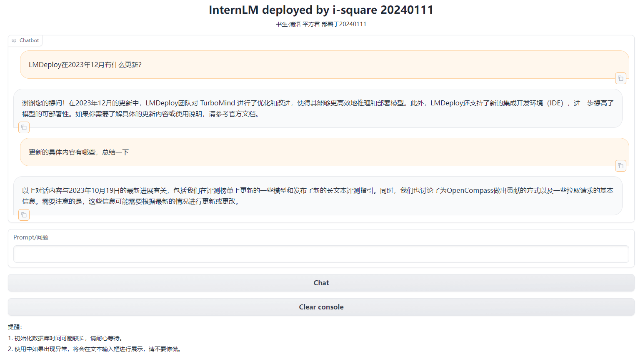Screen dimensions: 643x364
Task: Copy the user message "更新的具体内容有哪些"
Action: [620, 166]
